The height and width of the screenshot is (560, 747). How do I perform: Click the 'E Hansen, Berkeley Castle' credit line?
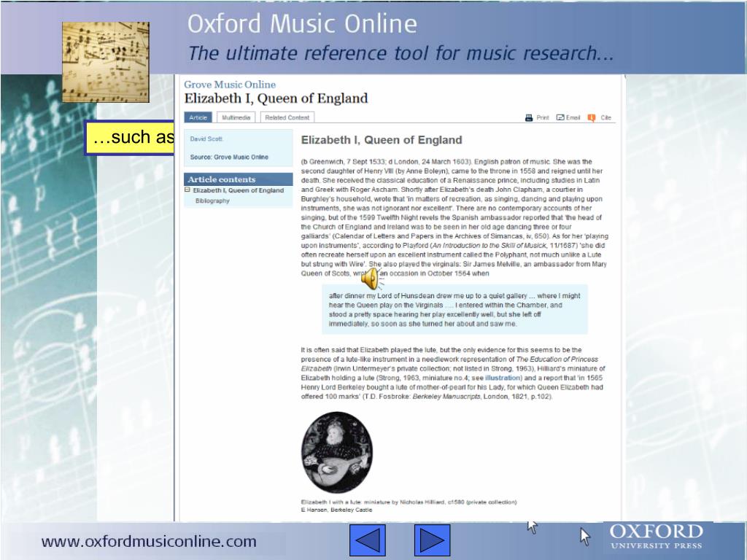coord(336,510)
